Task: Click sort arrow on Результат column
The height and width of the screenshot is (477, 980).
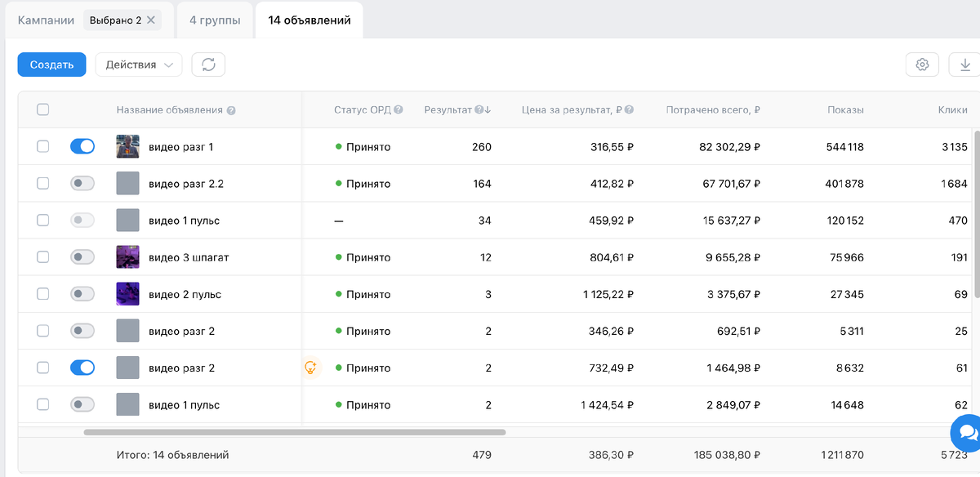Action: [488, 110]
